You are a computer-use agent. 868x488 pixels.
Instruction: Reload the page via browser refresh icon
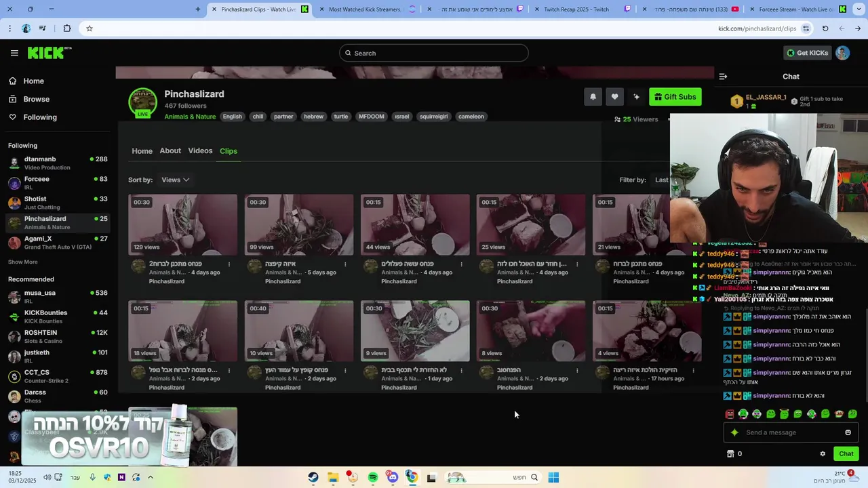click(825, 28)
